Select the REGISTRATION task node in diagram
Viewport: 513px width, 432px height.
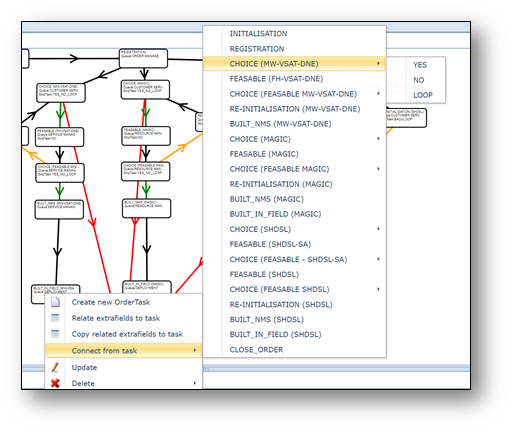pos(144,58)
